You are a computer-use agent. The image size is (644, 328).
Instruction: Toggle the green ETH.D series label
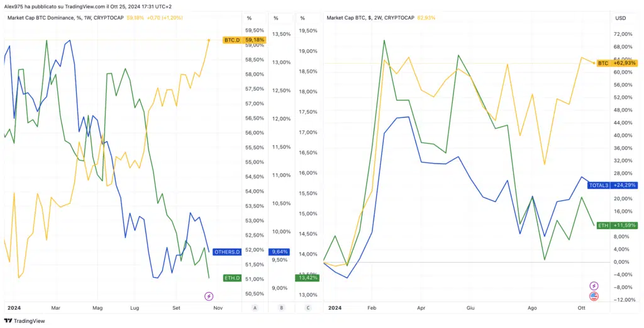tap(232, 278)
